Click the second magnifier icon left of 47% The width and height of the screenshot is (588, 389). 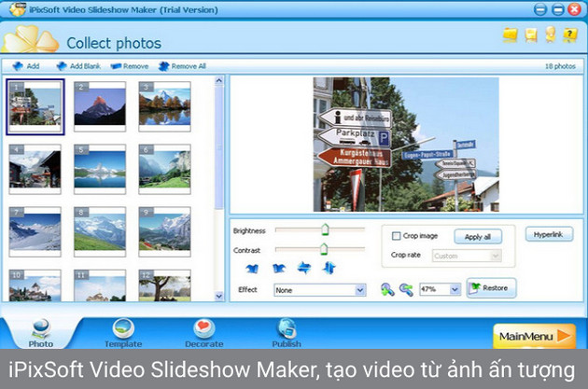406,290
